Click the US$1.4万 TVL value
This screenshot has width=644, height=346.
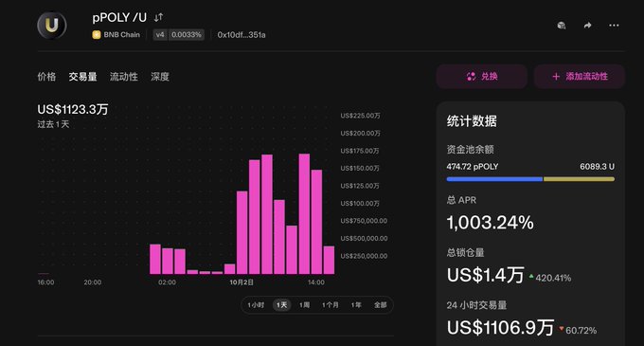coord(486,275)
